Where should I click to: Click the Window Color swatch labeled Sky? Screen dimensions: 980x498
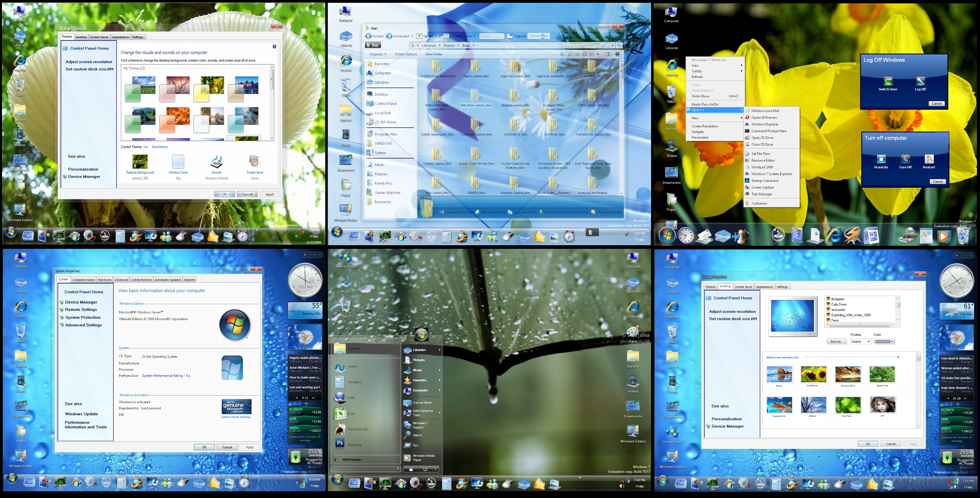[x=178, y=161]
